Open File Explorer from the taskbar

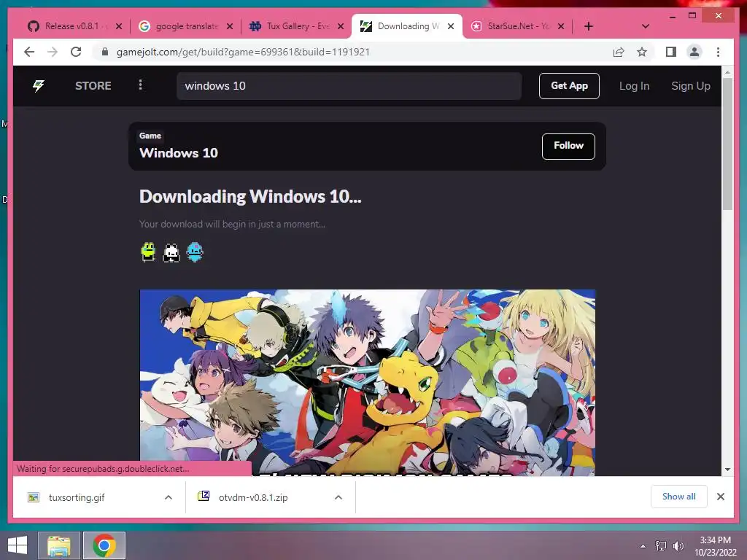click(x=58, y=545)
